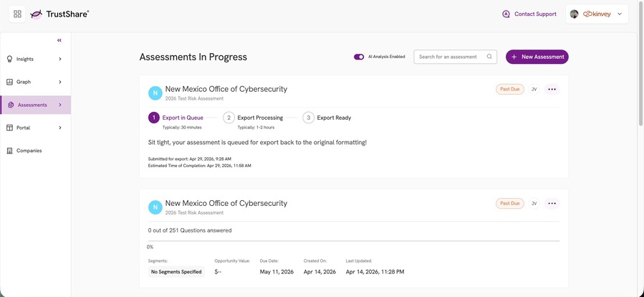644x297 pixels.
Task: Open the Kinvey account dropdown chevron
Action: pos(620,14)
